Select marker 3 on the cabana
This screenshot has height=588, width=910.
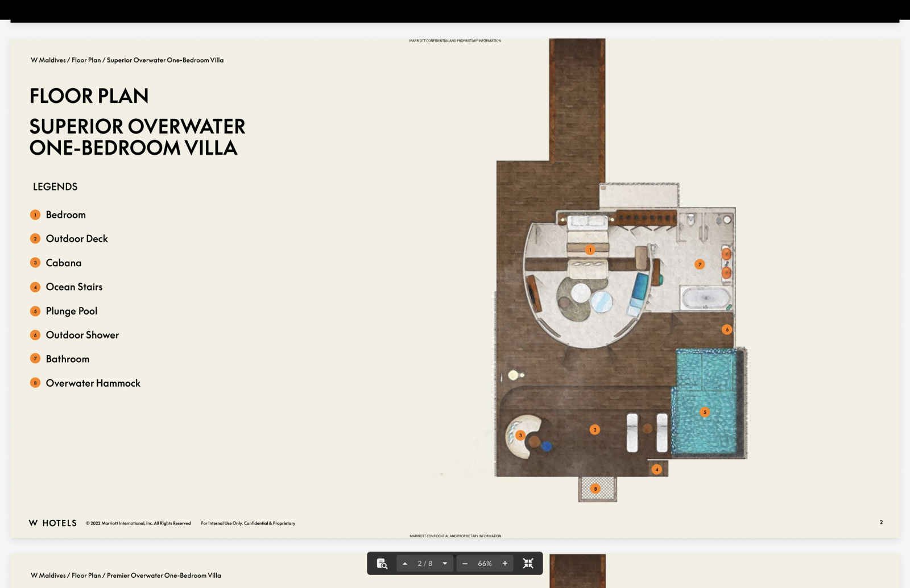[520, 435]
